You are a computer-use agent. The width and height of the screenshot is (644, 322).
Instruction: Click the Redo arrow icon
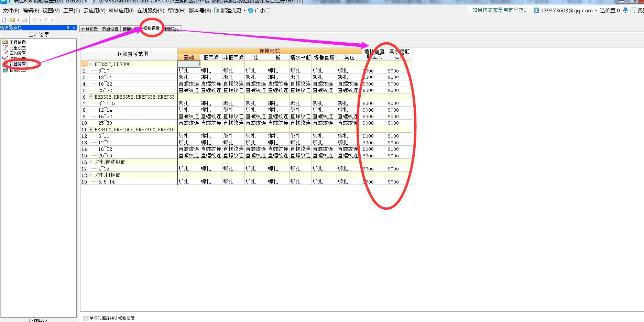point(46,20)
